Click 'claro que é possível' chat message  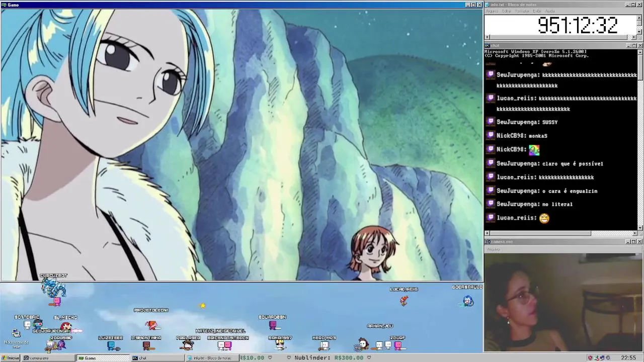[573, 163]
